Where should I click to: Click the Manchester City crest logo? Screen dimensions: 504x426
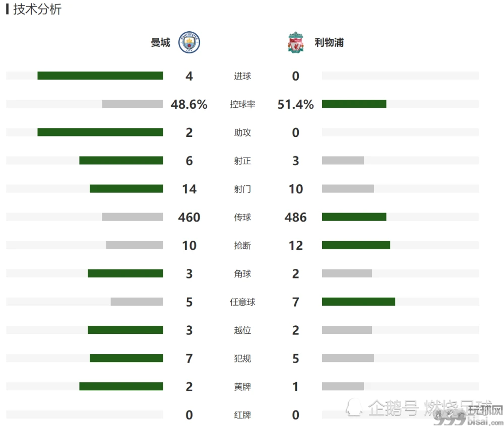pos(189,42)
